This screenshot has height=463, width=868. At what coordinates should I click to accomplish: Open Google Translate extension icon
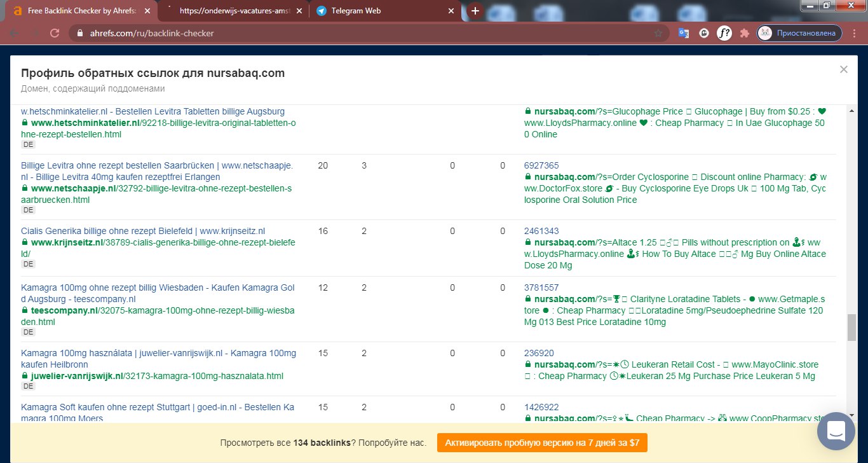tap(684, 33)
